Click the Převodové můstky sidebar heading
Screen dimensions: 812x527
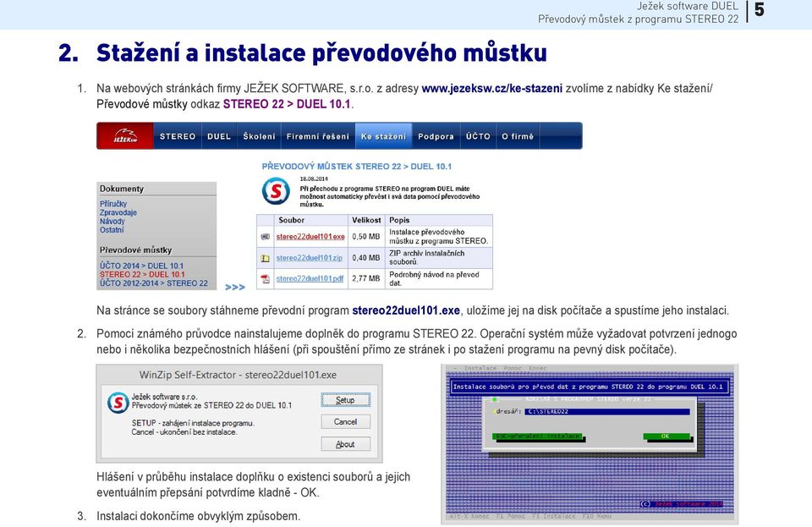point(135,250)
